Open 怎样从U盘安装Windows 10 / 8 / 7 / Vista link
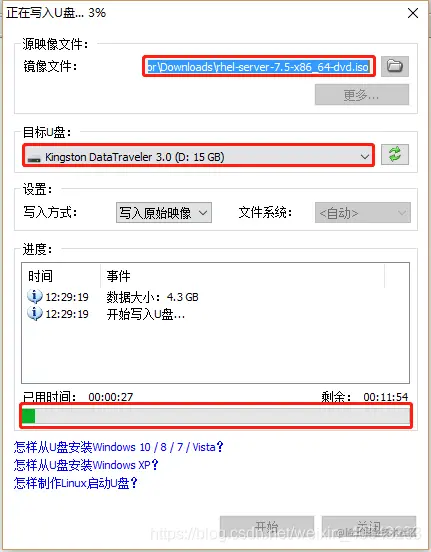The height and width of the screenshot is (552, 431). 119,447
